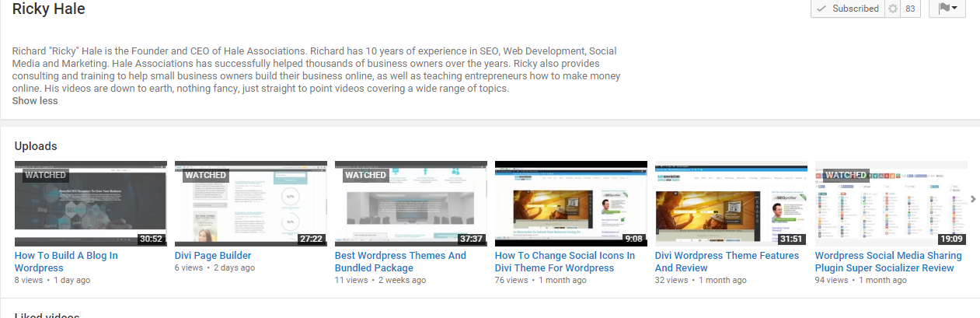Open Divi Page Builder video thumbnail
The width and height of the screenshot is (980, 318).
(251, 204)
